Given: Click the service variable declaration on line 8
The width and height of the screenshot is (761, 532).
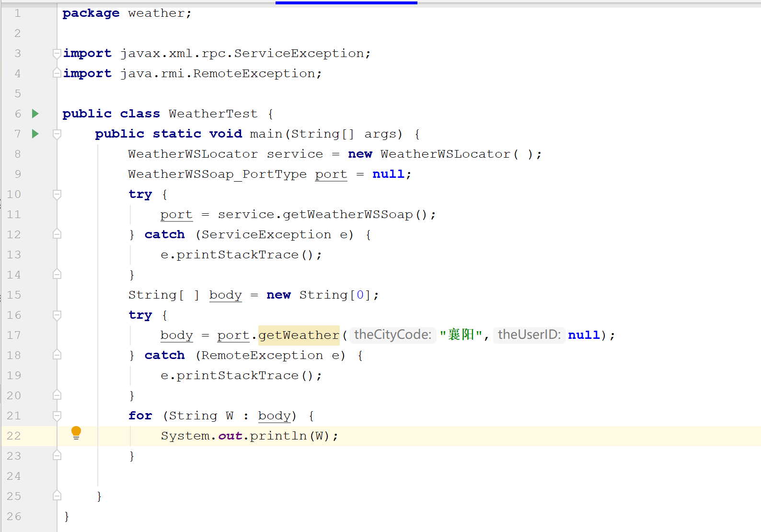Looking at the screenshot, I should (x=295, y=154).
